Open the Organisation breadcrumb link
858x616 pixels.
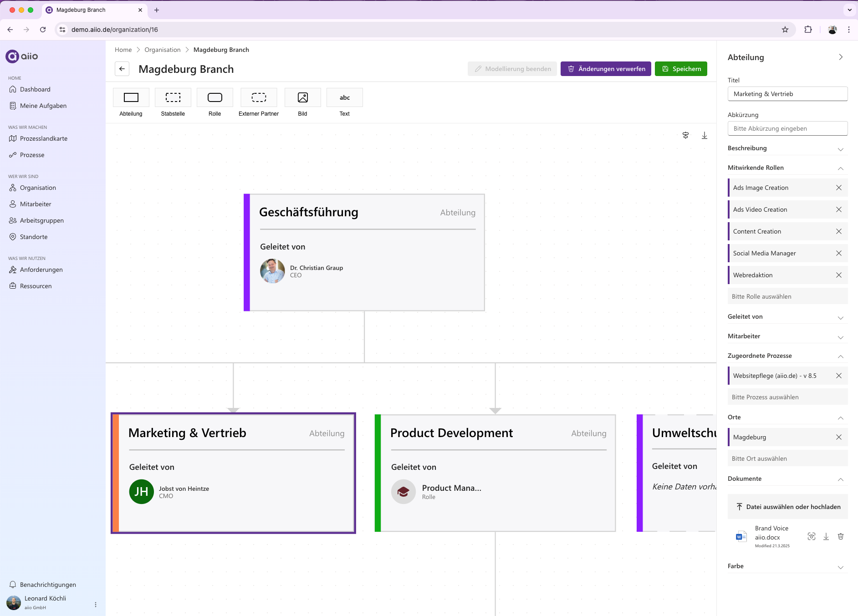pos(162,50)
